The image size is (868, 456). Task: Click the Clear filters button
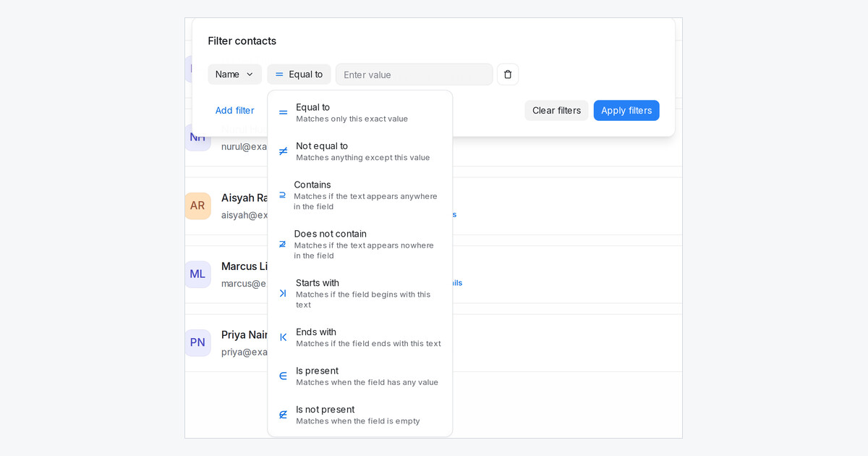pyautogui.click(x=556, y=110)
